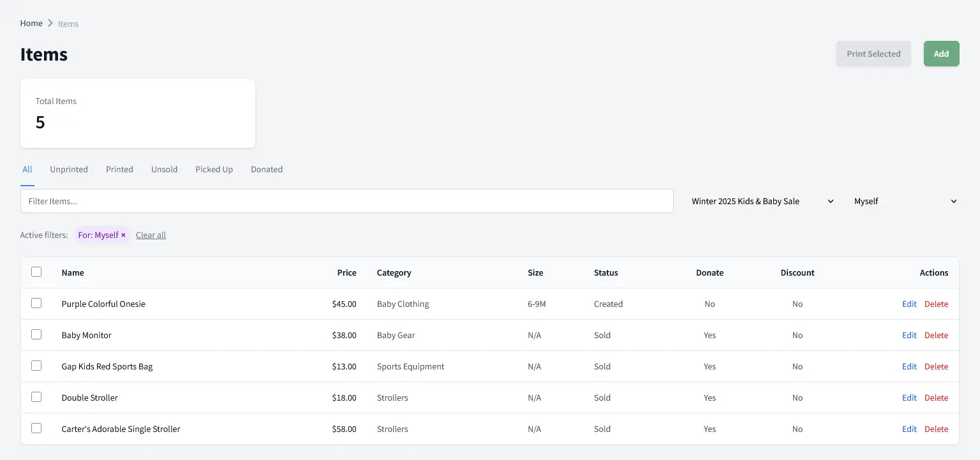Edit the Gap Kids Red Sports Bag item
This screenshot has height=460, width=980.
(909, 366)
